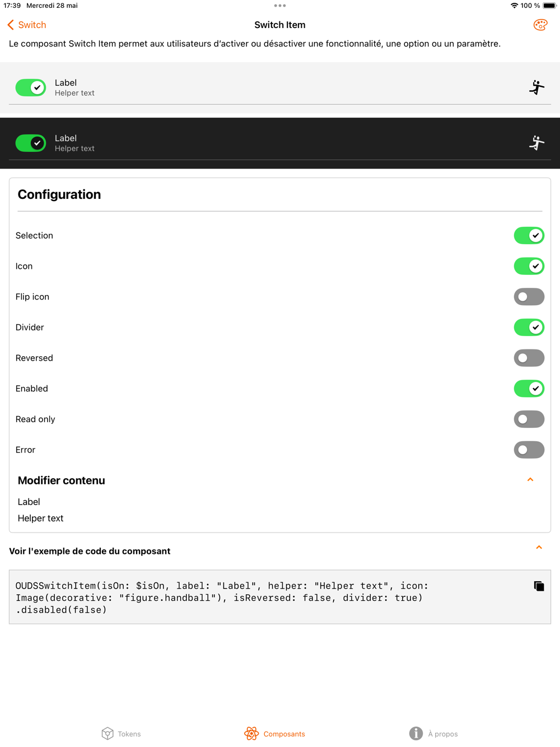The width and height of the screenshot is (560, 747).
Task: Tap the 'Error' row label
Action: click(x=25, y=450)
